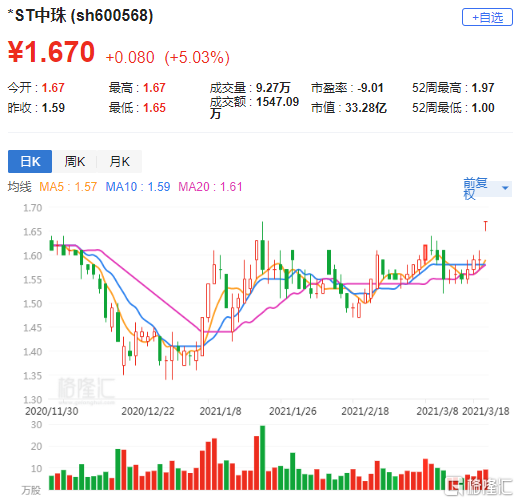Click the ¥1.670 current price
Image resolution: width=519 pixels, height=503 pixels.
[x=51, y=52]
